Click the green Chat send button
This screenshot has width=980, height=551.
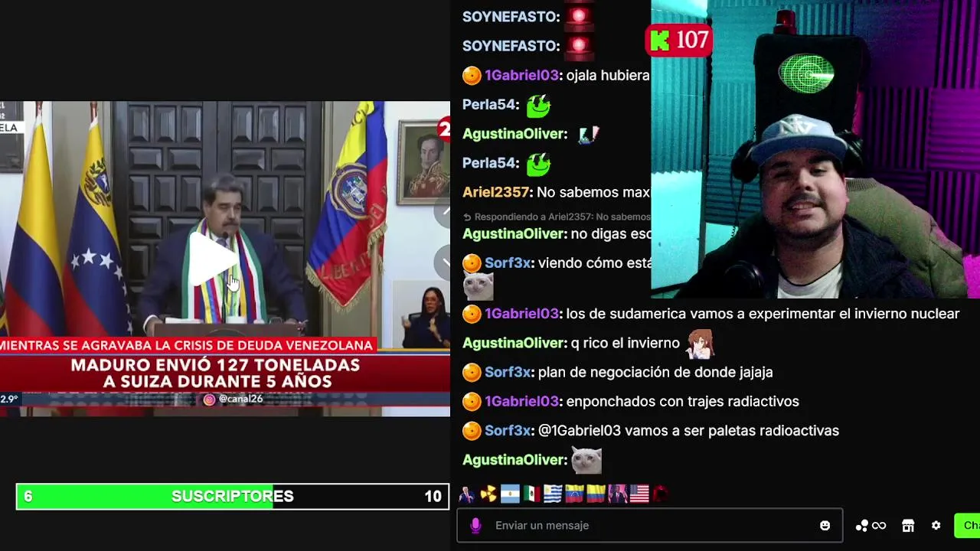tap(967, 525)
